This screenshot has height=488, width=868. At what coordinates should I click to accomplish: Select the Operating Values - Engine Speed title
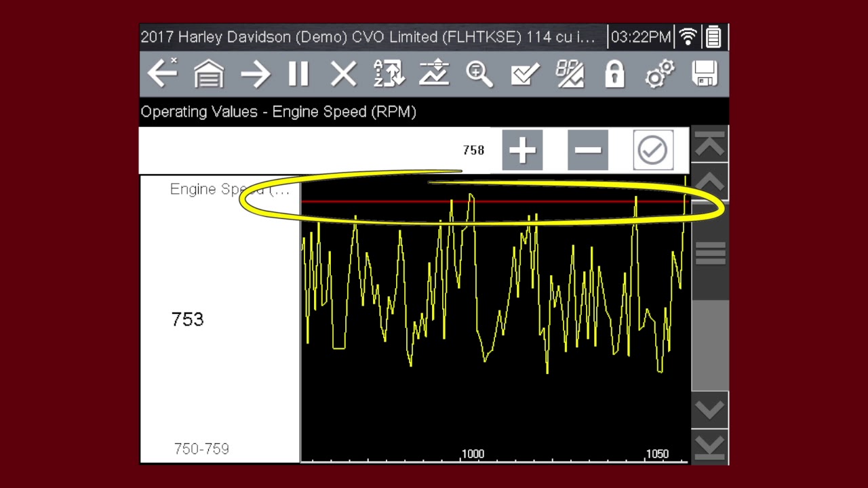(x=278, y=112)
